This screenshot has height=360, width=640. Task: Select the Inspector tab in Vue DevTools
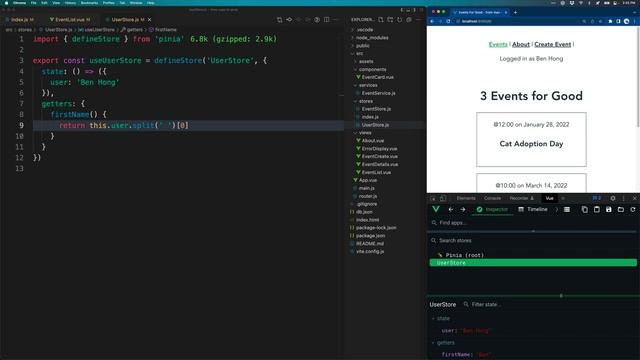tap(493, 209)
